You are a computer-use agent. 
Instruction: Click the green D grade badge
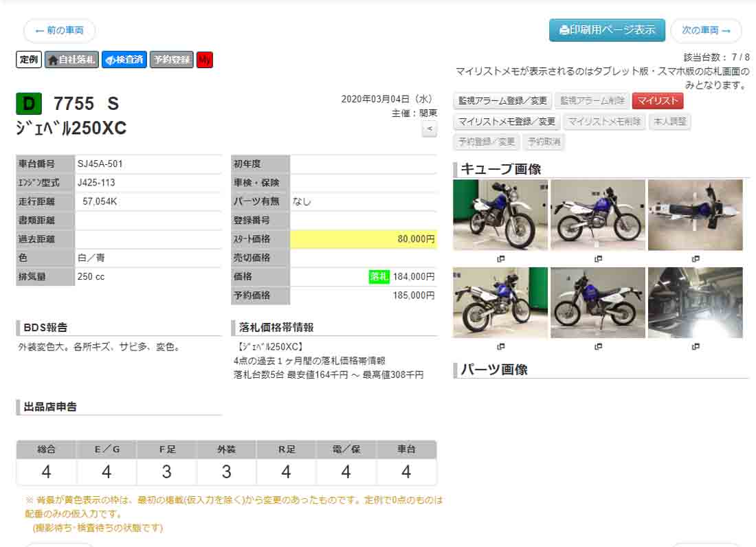(29, 104)
